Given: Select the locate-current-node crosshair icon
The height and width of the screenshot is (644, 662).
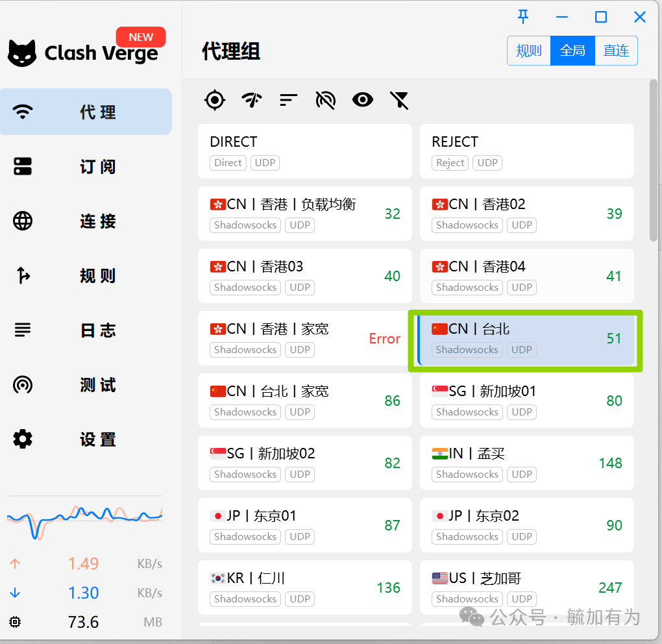Looking at the screenshot, I should tap(214, 100).
